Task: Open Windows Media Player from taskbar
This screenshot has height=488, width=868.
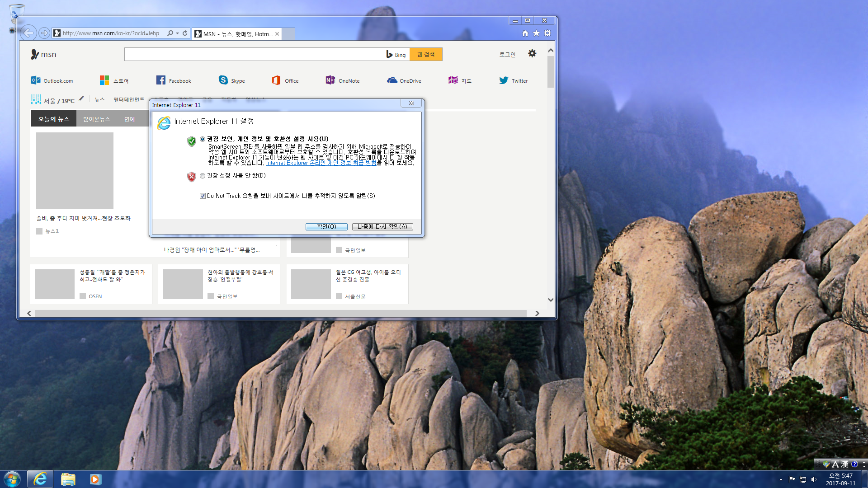Action: pos(95,479)
